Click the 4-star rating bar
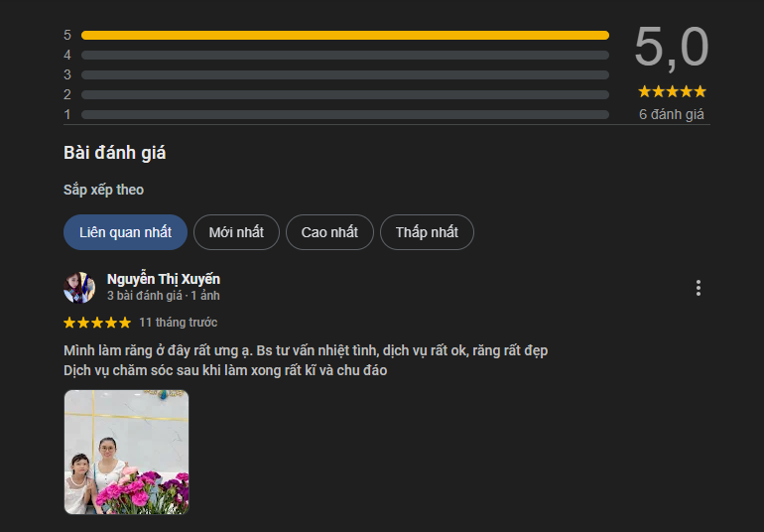Screen dimensions: 764x532 tap(344, 55)
